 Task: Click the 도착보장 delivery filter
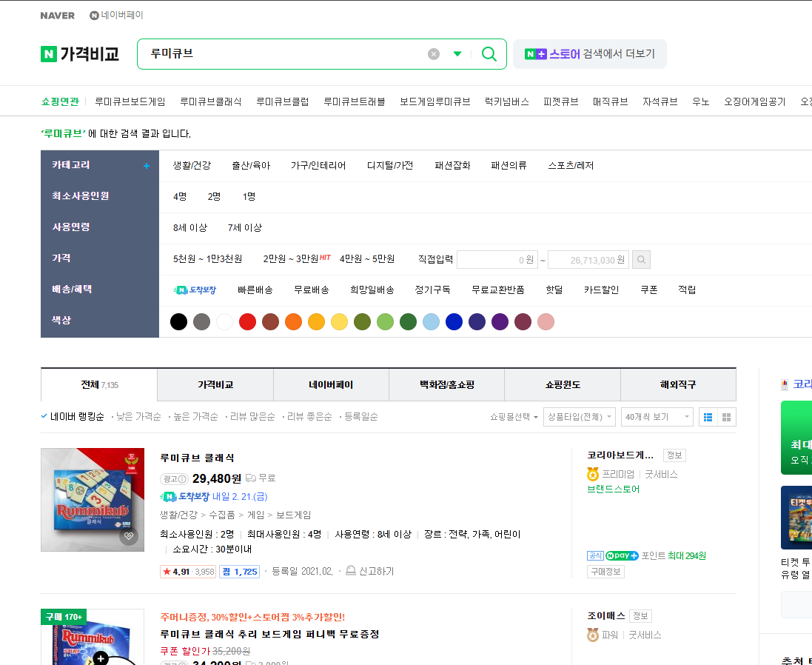195,290
